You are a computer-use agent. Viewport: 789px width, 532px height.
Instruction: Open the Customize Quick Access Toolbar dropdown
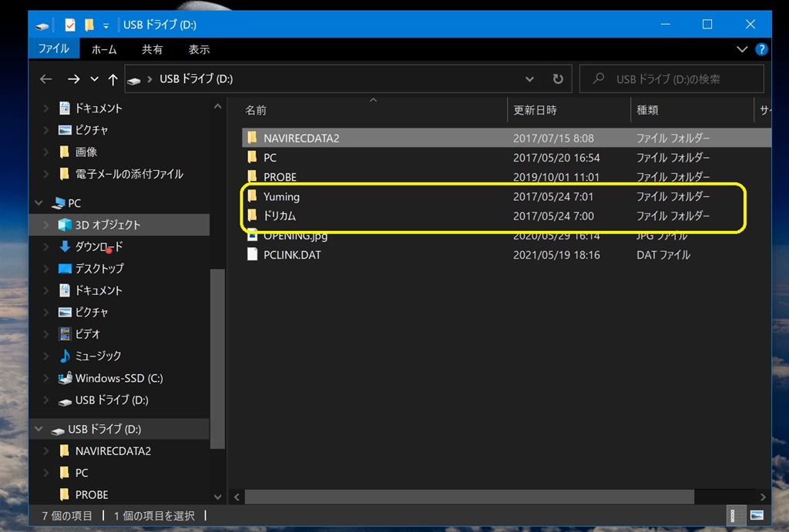point(106,25)
